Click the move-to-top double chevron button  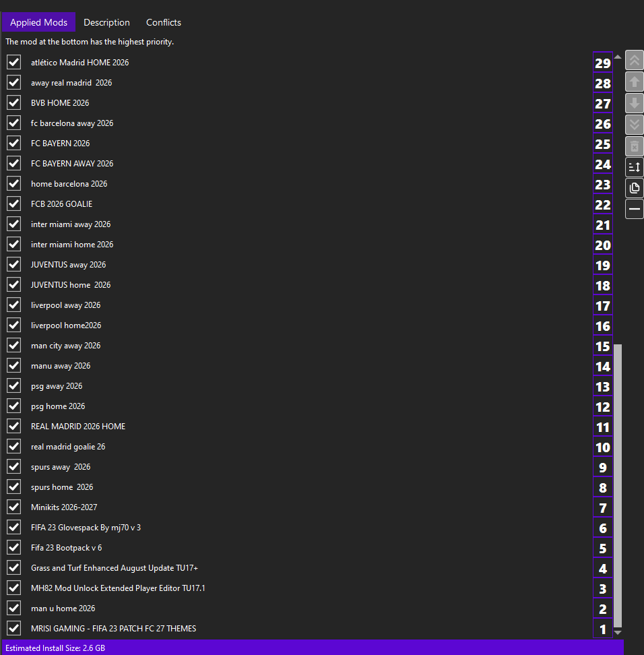[634, 61]
